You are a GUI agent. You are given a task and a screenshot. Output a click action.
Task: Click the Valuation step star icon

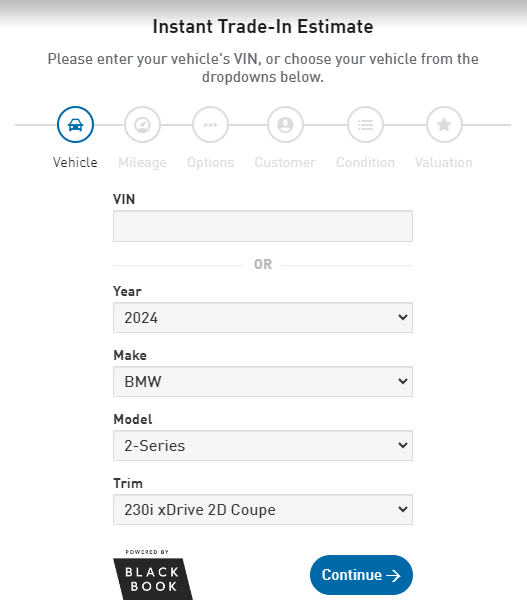tap(444, 125)
